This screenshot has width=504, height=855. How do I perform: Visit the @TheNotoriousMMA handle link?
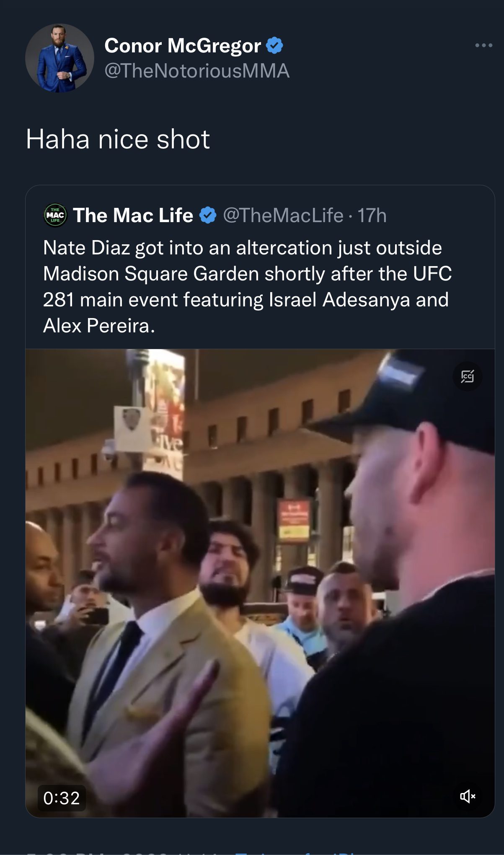197,70
